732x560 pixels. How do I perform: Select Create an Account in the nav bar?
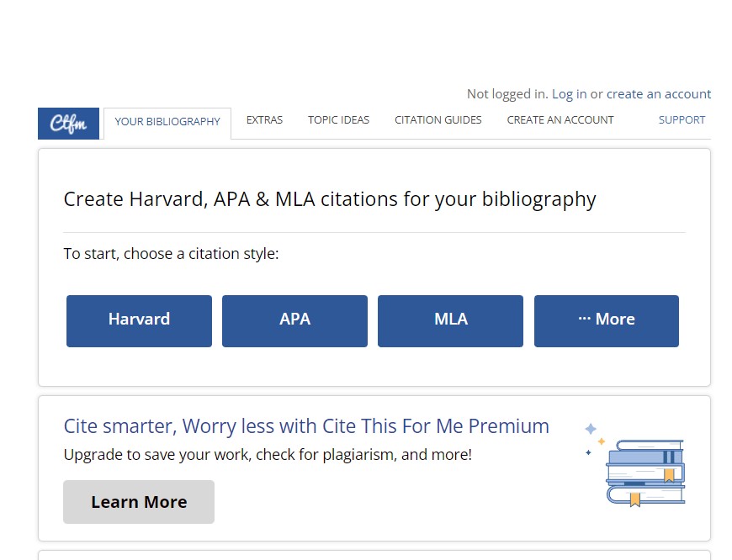560,120
